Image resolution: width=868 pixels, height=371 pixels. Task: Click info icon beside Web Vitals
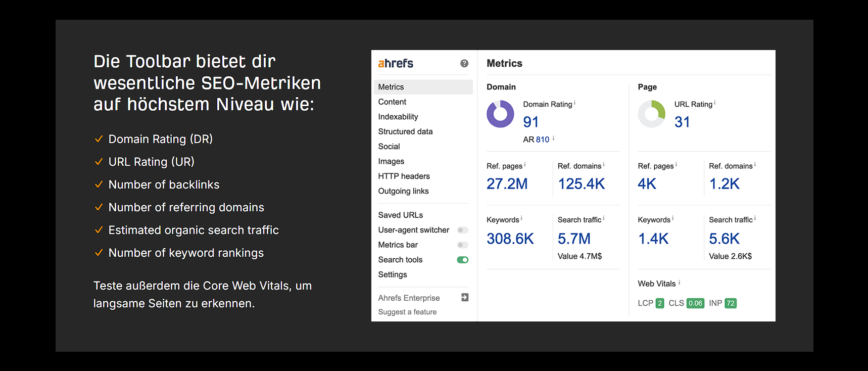click(x=680, y=283)
